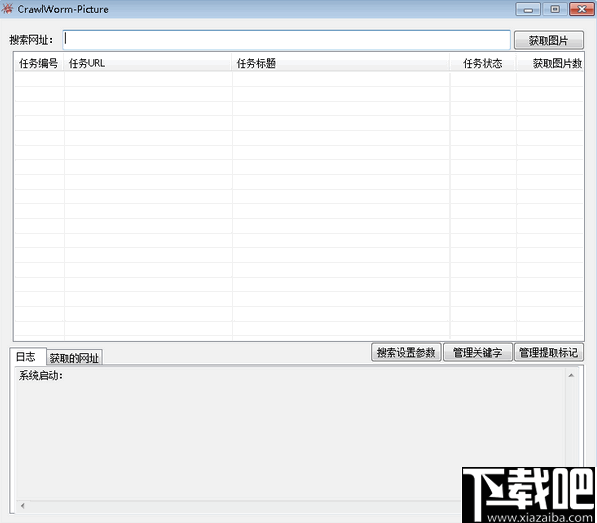This screenshot has height=523, width=597.
Task: Switch to the 日志 tab
Action: click(x=27, y=356)
